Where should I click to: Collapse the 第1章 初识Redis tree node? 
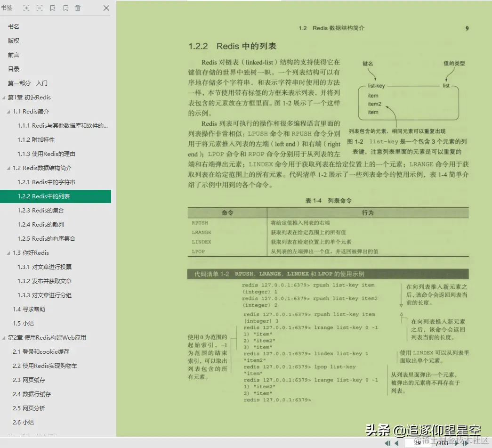point(4,98)
